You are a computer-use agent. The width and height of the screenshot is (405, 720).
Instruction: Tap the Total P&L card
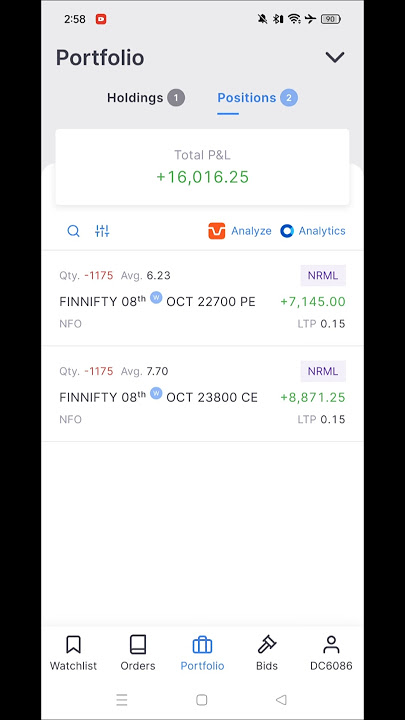coord(202,167)
